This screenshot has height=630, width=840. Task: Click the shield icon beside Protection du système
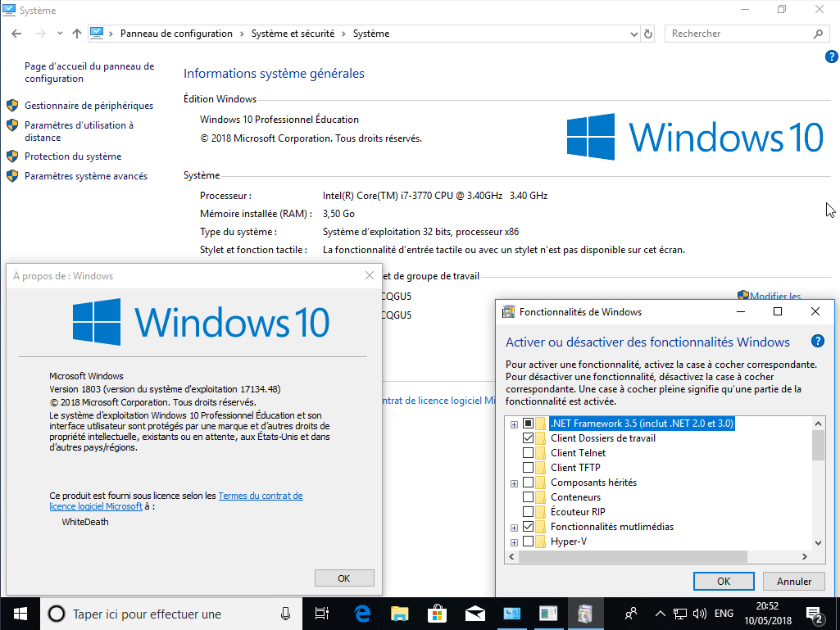pos(12,156)
